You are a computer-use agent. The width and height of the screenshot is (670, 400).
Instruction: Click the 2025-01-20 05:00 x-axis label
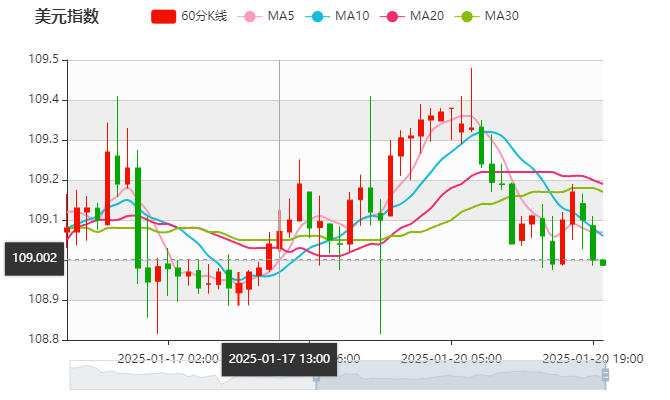pyautogui.click(x=450, y=356)
